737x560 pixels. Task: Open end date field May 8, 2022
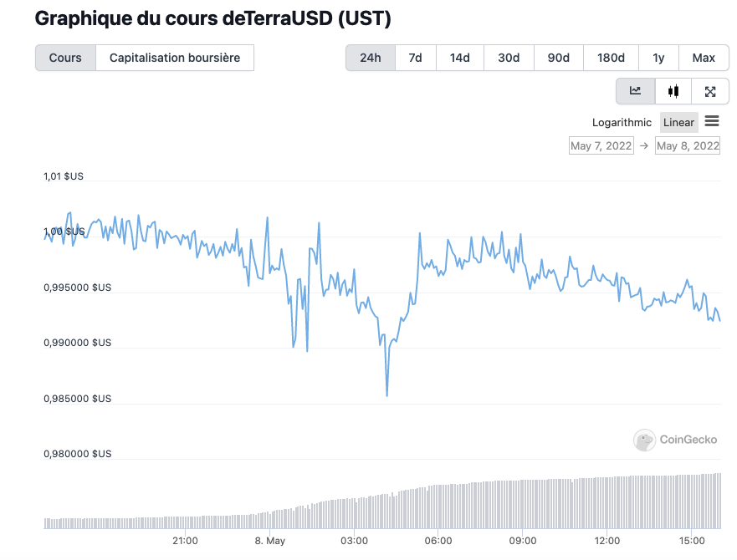(688, 145)
